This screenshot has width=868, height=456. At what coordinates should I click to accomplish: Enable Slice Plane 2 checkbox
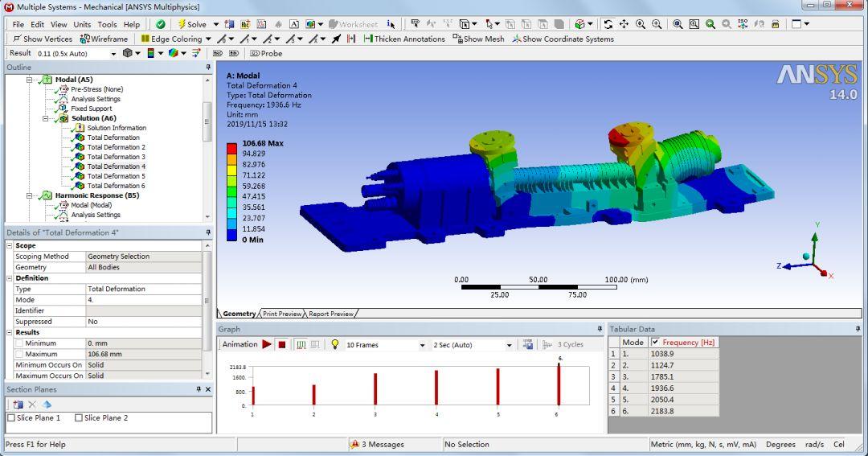[x=79, y=417]
